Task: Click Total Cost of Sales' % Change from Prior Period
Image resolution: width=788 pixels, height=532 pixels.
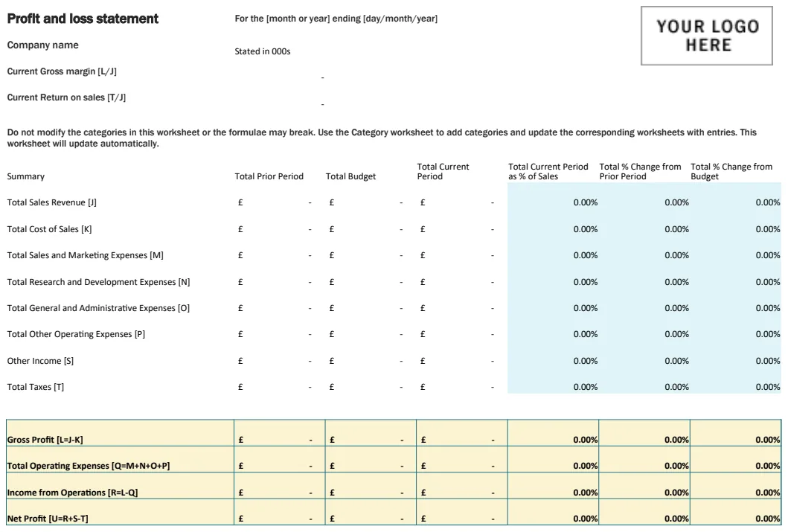Action: click(676, 229)
